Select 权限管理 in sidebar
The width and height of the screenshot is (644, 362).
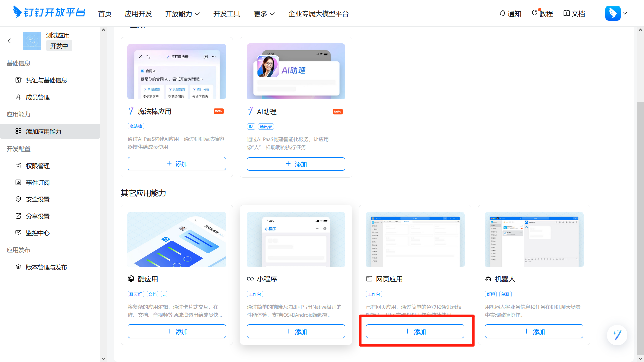(x=50, y=166)
